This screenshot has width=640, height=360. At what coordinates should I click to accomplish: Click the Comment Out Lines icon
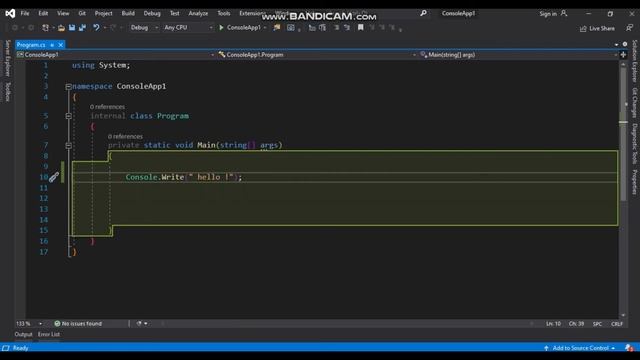[x=336, y=27]
